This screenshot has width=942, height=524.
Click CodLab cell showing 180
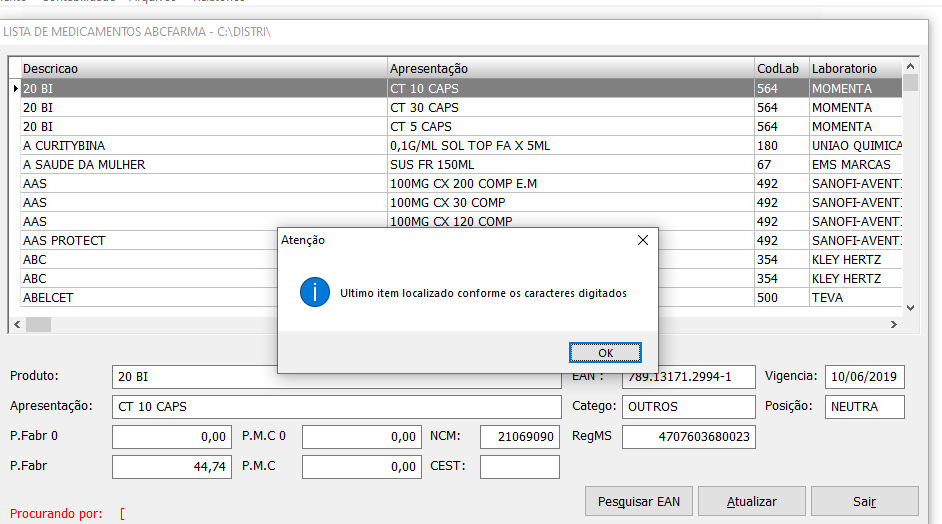tap(782, 146)
